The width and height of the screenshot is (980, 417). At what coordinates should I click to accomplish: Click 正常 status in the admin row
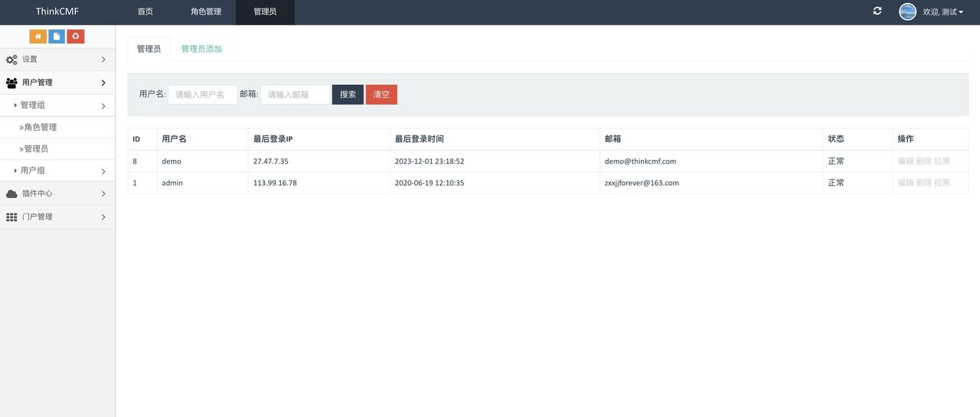(x=836, y=183)
